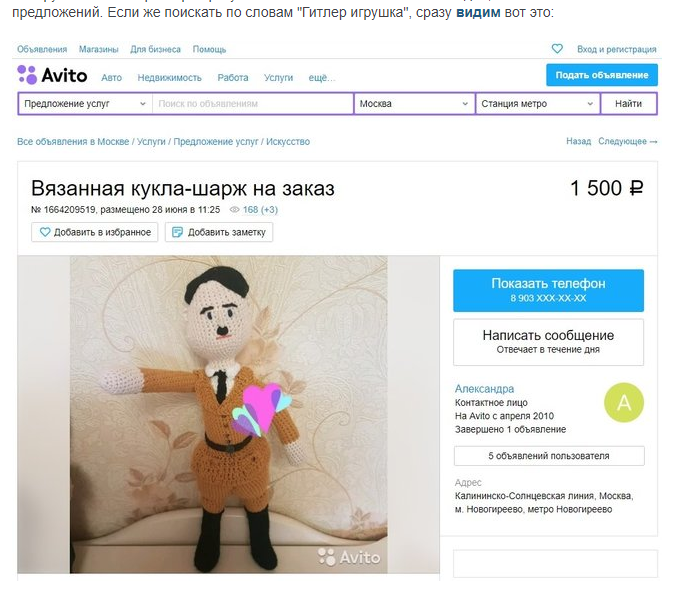Screen dimensions: 680x589
Task: Click the views eye icon
Action: tap(234, 210)
